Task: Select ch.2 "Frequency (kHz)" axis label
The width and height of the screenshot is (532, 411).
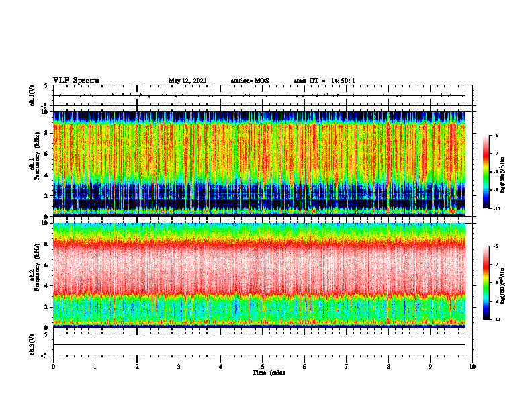Action: click(x=37, y=267)
